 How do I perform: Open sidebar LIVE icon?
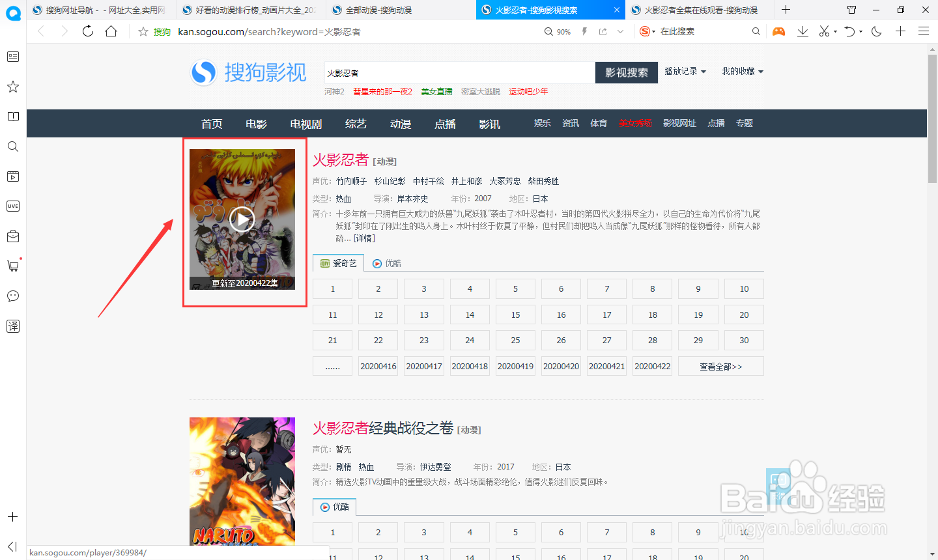point(13,206)
